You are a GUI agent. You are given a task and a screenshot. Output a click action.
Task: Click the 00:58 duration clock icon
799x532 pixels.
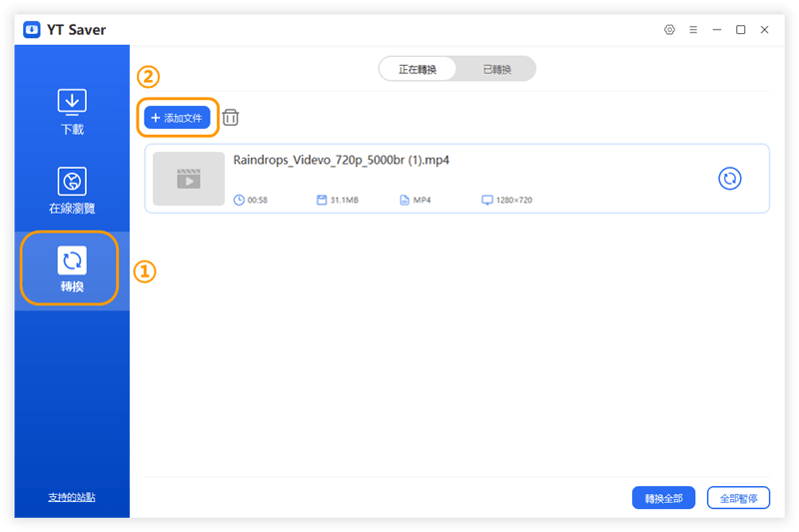239,200
